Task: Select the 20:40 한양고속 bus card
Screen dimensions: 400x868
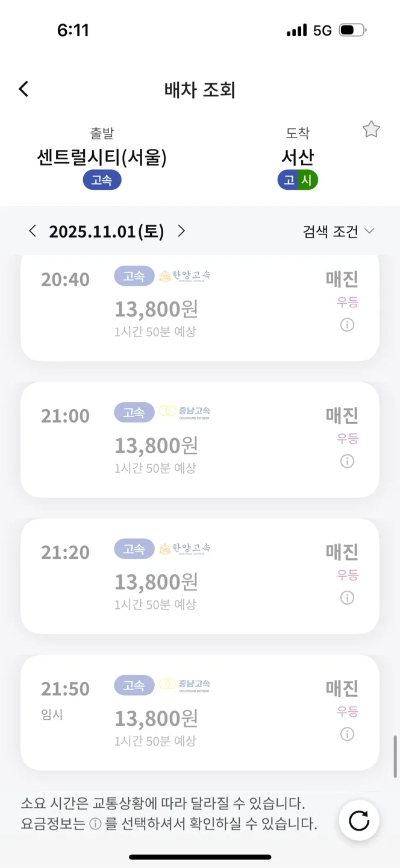Action: [x=200, y=307]
